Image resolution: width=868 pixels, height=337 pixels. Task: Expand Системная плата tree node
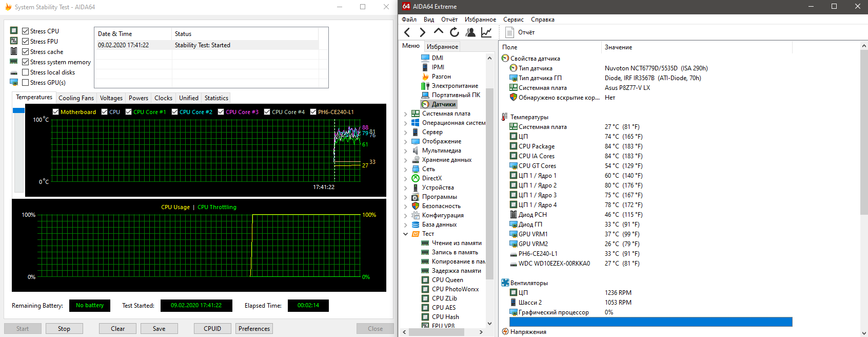405,114
